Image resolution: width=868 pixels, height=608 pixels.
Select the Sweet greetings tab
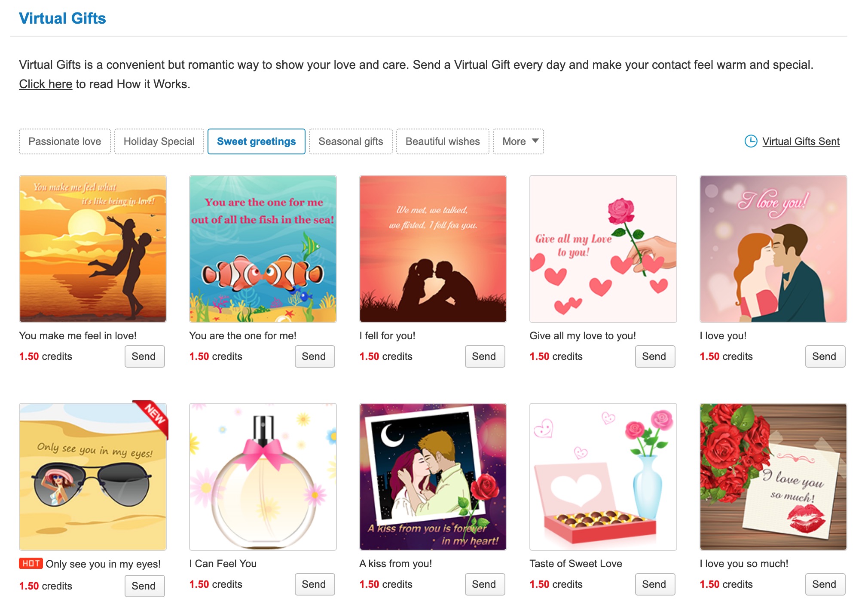tap(257, 141)
